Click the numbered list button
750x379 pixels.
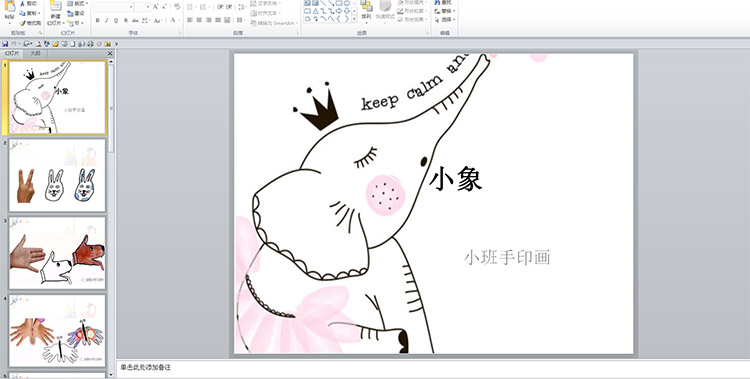pos(203,7)
